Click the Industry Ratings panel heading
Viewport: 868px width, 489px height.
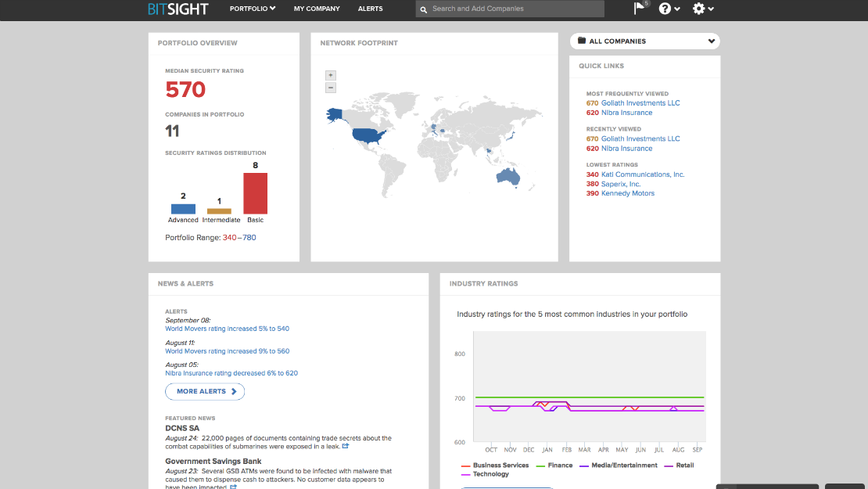[483, 283]
